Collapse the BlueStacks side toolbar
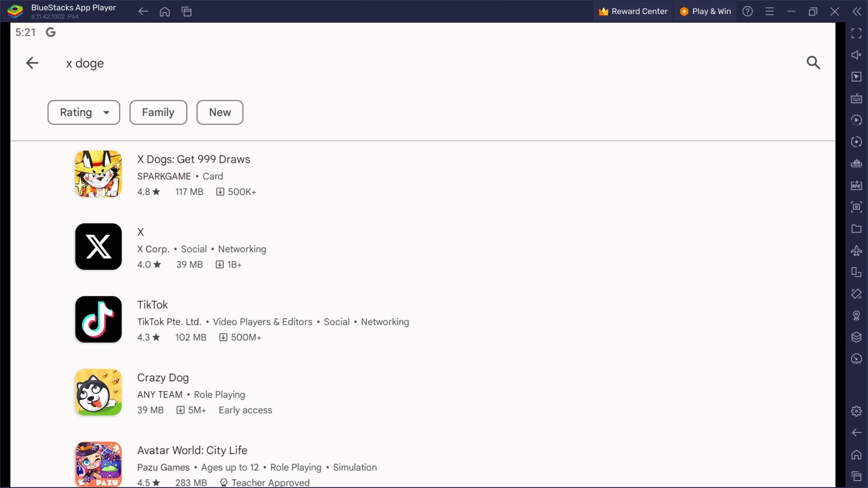The width and height of the screenshot is (868, 488). (x=857, y=11)
